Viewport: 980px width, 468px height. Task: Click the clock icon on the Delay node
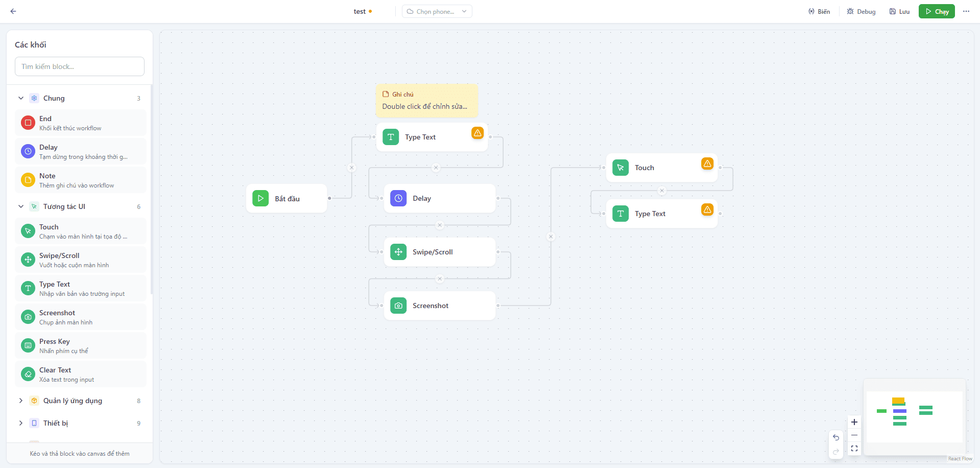coord(398,198)
